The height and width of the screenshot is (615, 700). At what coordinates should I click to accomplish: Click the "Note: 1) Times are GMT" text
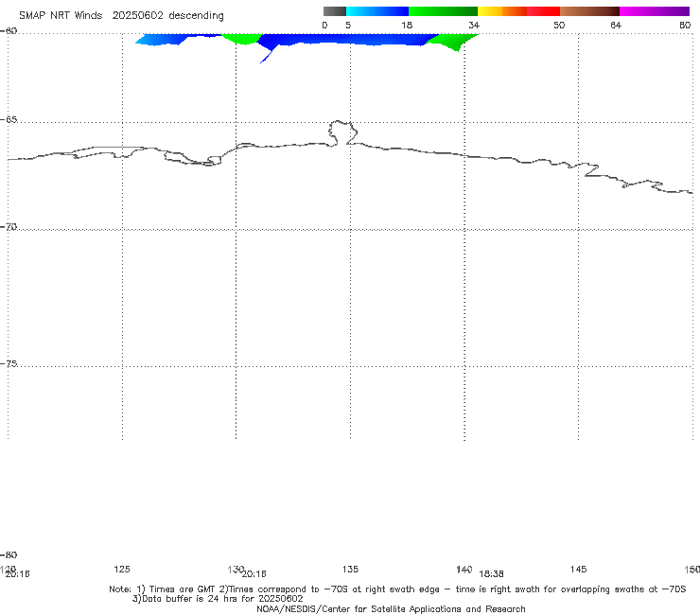164,589
